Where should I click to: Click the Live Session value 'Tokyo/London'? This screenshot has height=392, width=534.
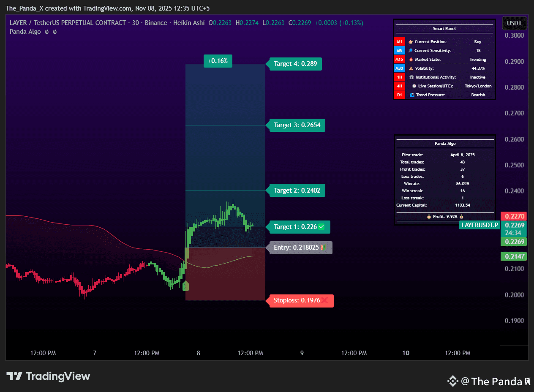pyautogui.click(x=478, y=86)
